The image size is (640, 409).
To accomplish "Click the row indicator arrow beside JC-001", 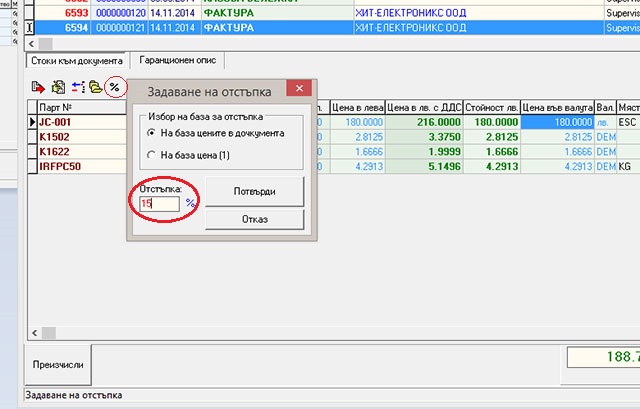I will 33,122.
